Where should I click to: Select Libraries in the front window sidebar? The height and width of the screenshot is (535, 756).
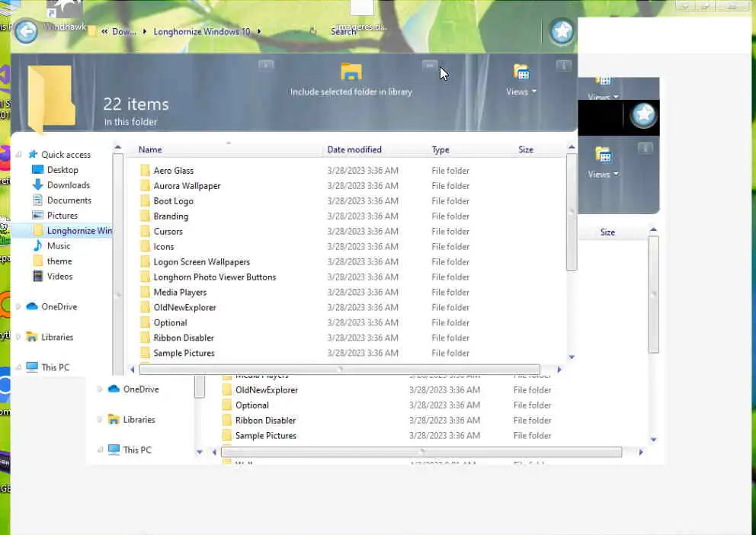point(57,337)
